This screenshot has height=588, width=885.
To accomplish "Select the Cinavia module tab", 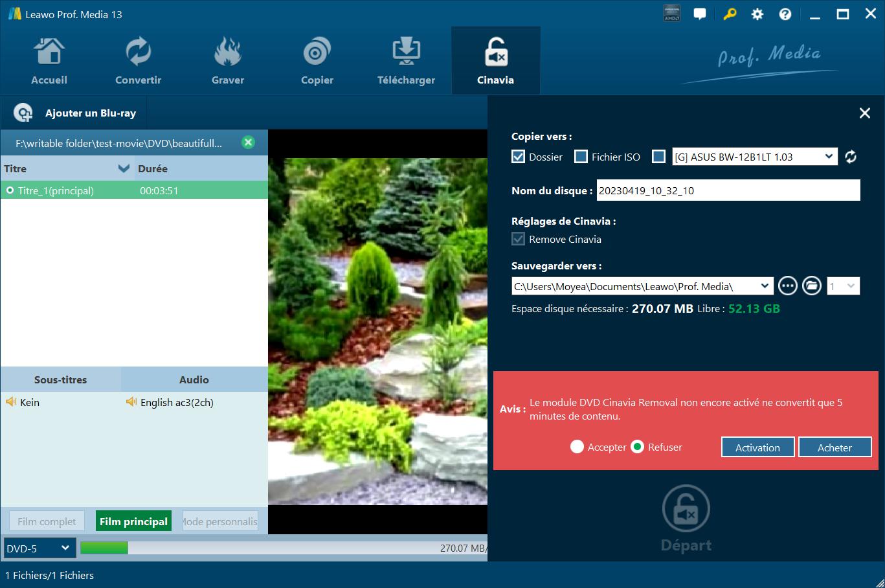I will (x=495, y=61).
